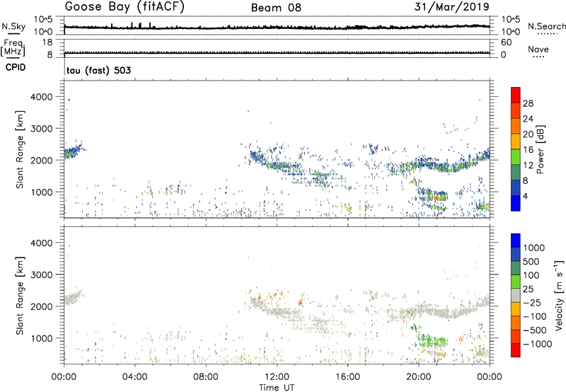This screenshot has height=392, width=566.
Task: Click the black sky noise trace line
Action: tap(277, 27)
